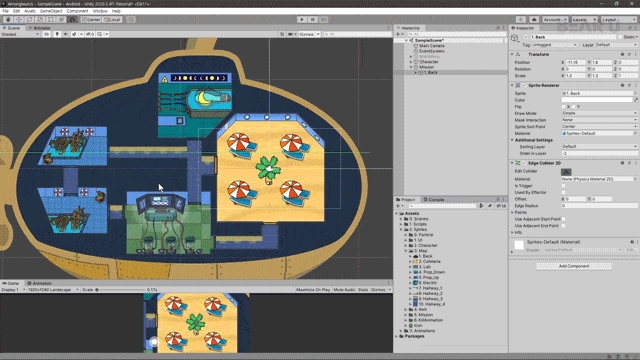This screenshot has width=640, height=360.
Task: Click the Pause button in the toolbar
Action: click(313, 19)
